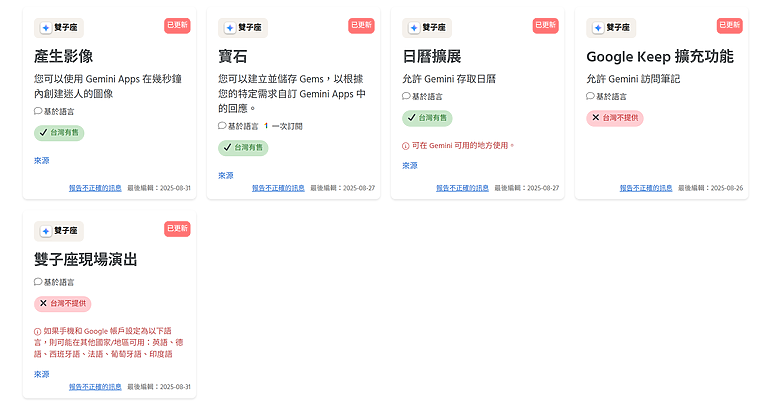Screen dimensions: 780x407
Task: Click the 台灣不提供 badge on the 雙子座現場演出 card
Action: [63, 304]
